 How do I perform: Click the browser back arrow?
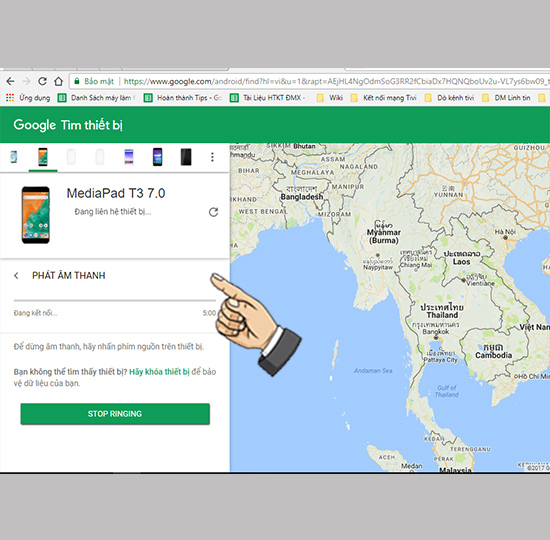coord(11,81)
